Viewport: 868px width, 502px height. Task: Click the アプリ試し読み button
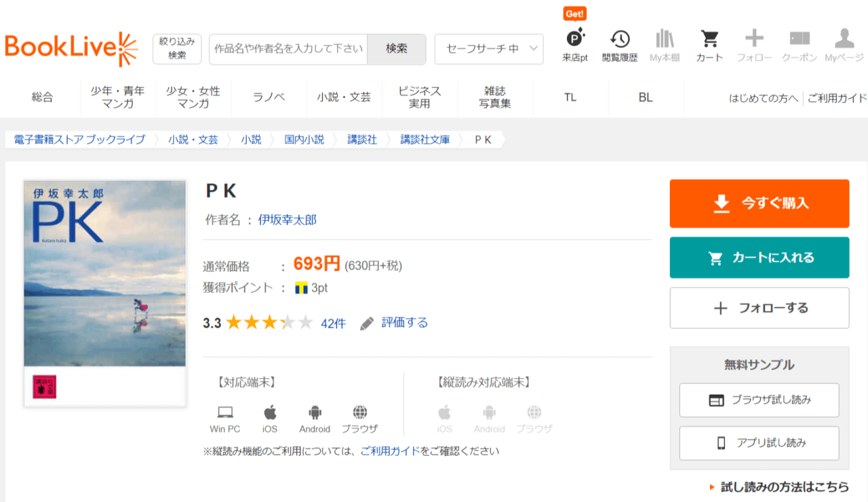[759, 443]
